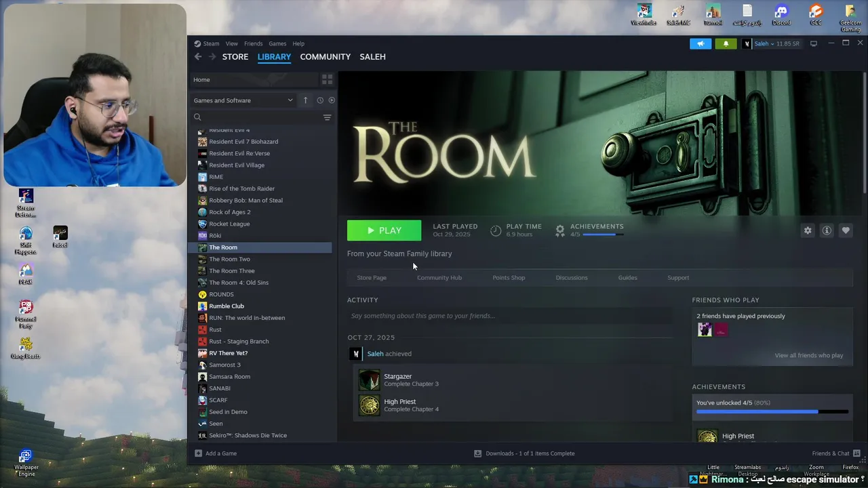Screen dimensions: 868x488
Task: Open the Friends menu
Action: pos(253,43)
